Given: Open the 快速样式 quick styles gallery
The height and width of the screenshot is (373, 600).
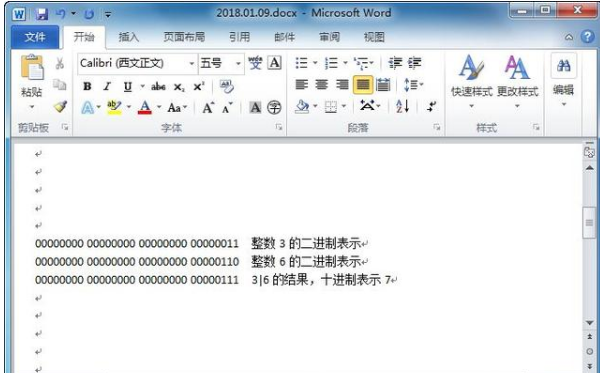Looking at the screenshot, I should [471, 81].
